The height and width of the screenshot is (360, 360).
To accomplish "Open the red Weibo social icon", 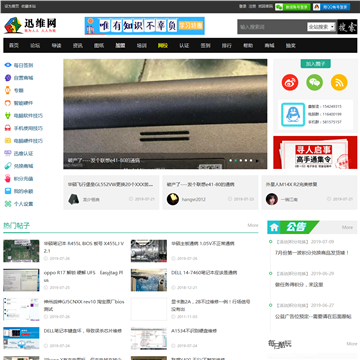I will (x=290, y=82).
